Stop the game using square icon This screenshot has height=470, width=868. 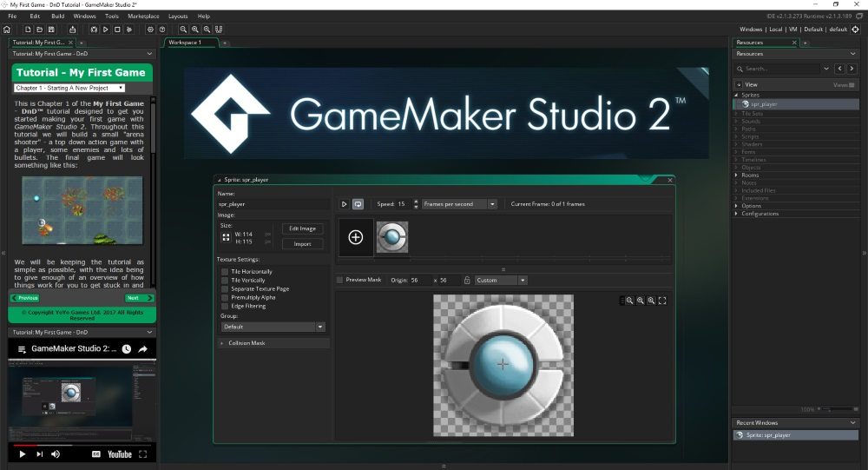117,30
